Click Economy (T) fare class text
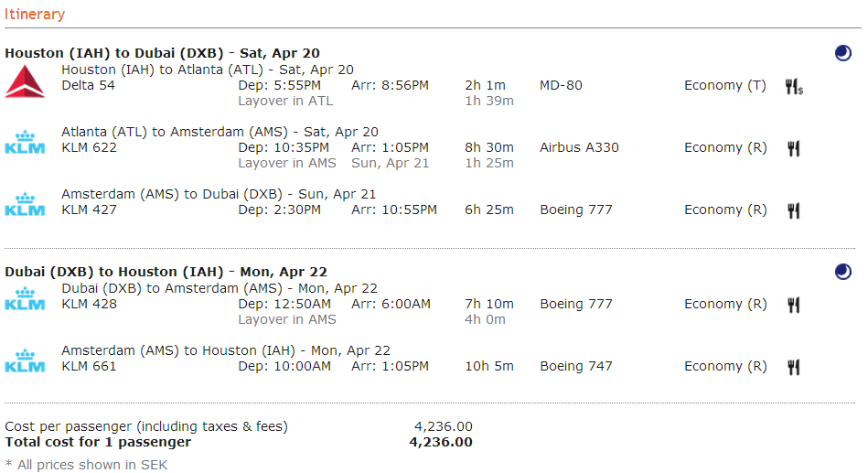 click(725, 85)
